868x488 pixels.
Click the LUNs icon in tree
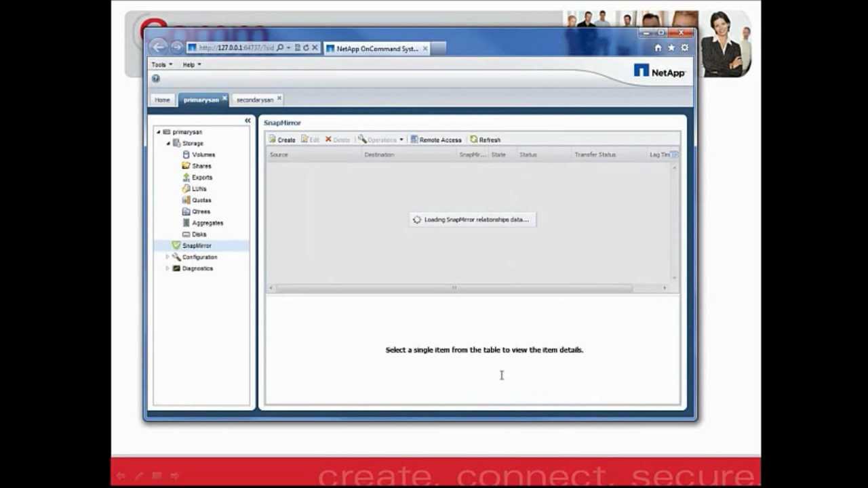186,188
